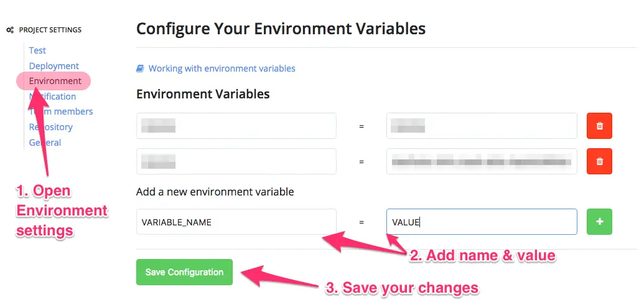This screenshot has width=644, height=307.
Task: Click the Project Settings gears icon
Action: (x=11, y=30)
